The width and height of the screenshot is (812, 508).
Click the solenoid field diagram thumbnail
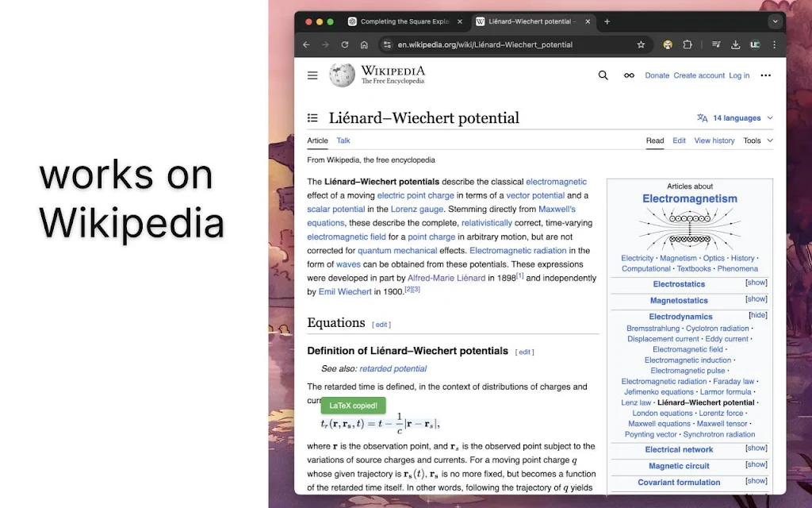689,229
